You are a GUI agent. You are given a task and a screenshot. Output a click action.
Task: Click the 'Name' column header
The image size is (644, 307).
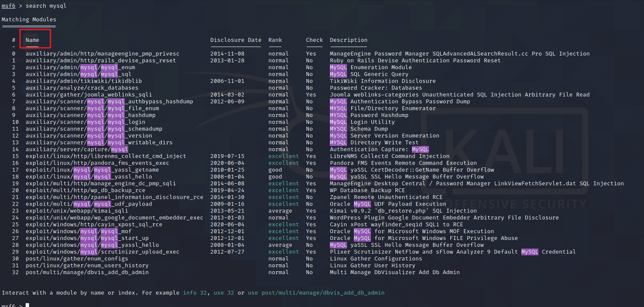(x=32, y=40)
